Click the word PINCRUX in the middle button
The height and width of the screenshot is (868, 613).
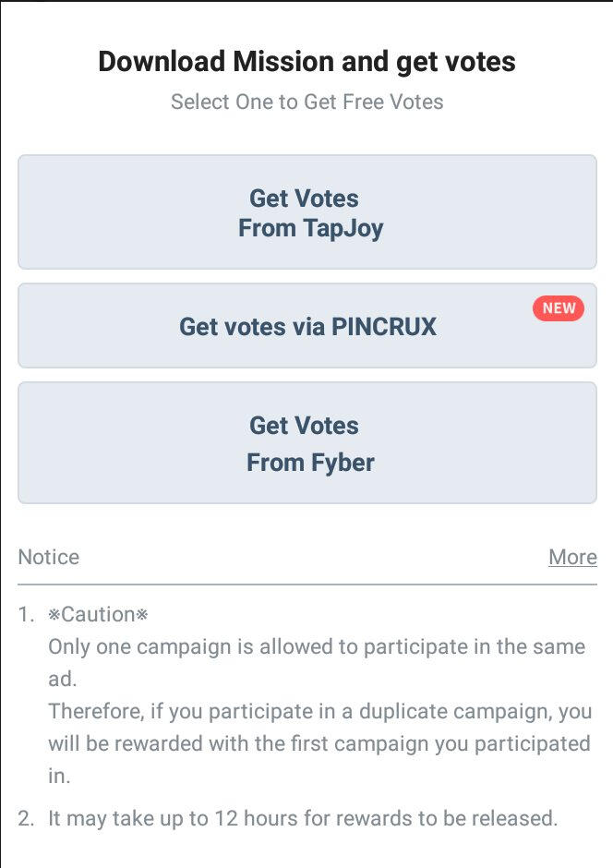click(383, 326)
